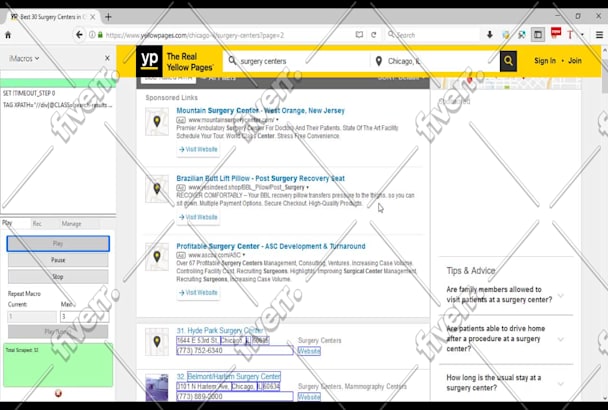Click the red icon below the scraped panel

click(x=58, y=393)
